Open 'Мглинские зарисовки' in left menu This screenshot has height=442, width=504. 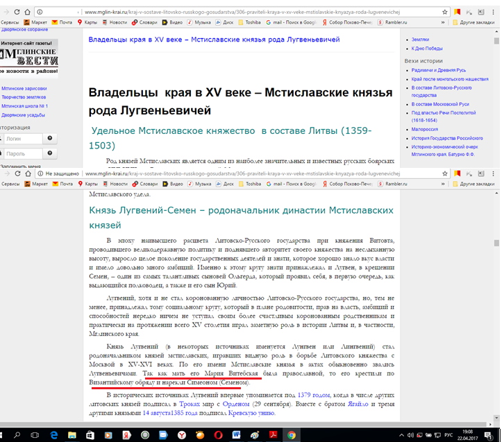pos(24,88)
